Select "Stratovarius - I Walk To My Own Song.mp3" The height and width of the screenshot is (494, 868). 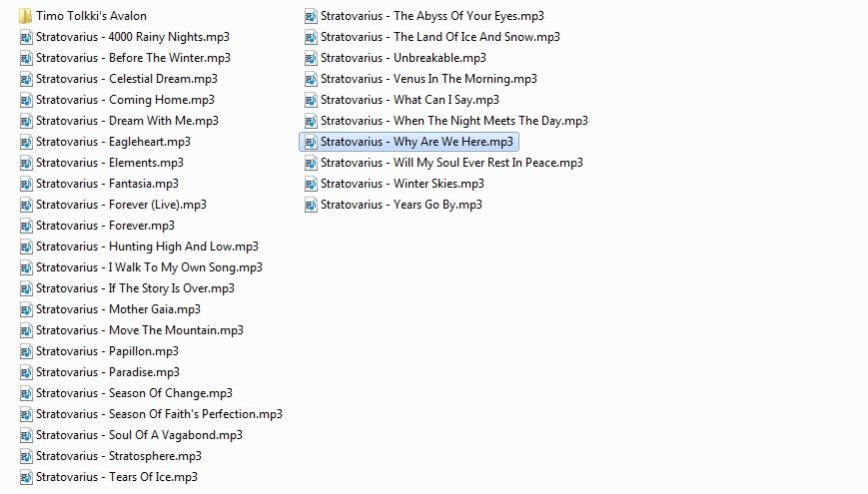[x=150, y=268]
